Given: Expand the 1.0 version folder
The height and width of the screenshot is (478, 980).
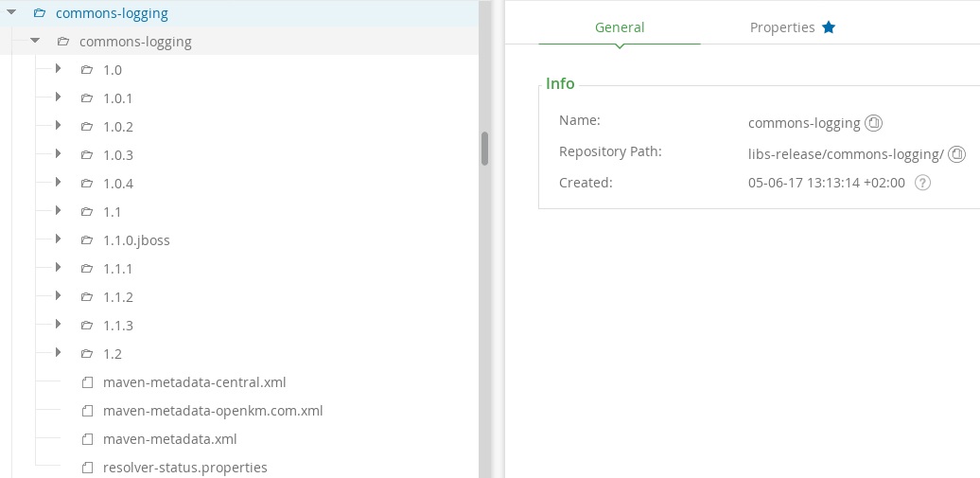Looking at the screenshot, I should pyautogui.click(x=58, y=69).
